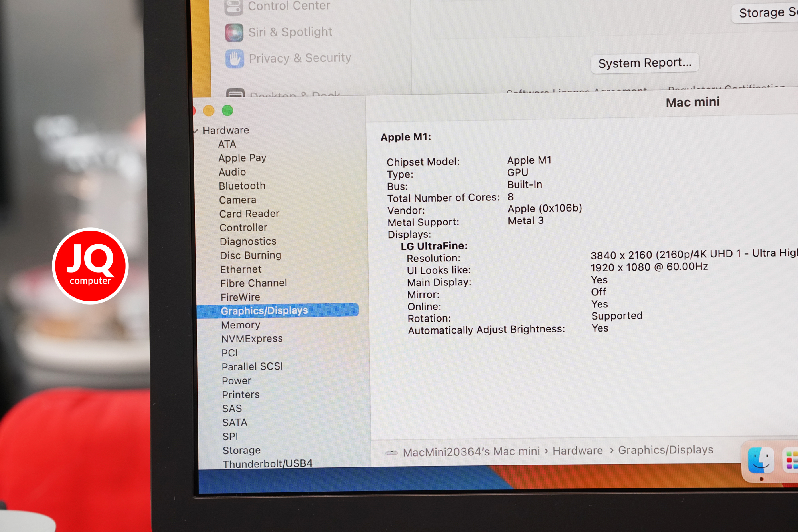Select Audio in hardware list
Screen dimensions: 798x532
[x=232, y=172]
